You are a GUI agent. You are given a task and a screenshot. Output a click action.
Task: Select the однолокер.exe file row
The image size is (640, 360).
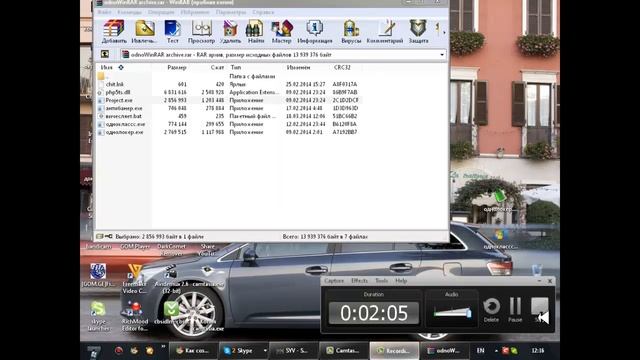pyautogui.click(x=229, y=132)
